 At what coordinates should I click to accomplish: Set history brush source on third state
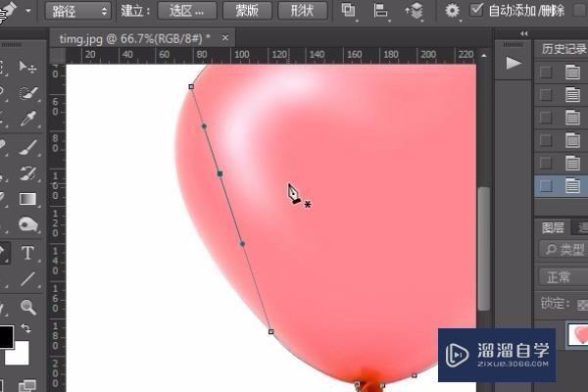[x=546, y=118]
